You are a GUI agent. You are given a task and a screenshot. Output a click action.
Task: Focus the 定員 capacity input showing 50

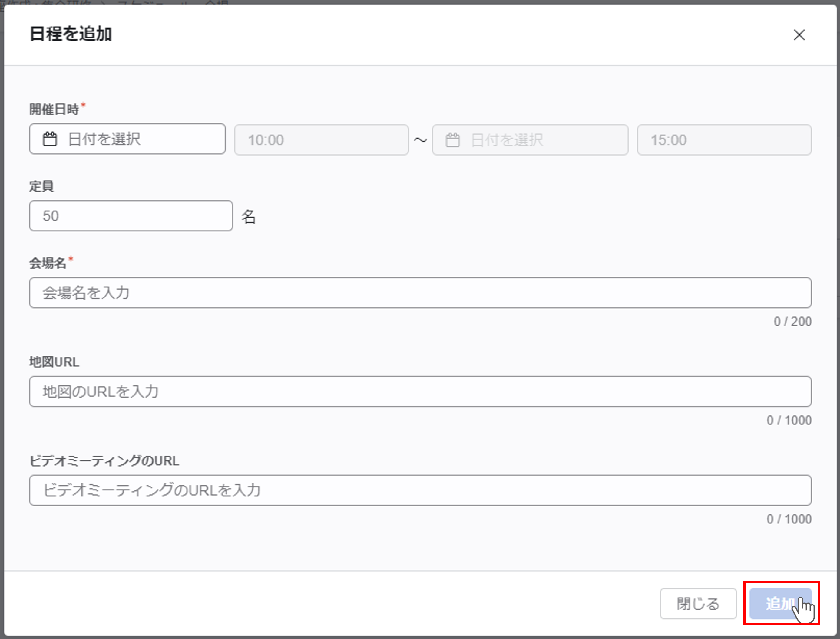[131, 216]
